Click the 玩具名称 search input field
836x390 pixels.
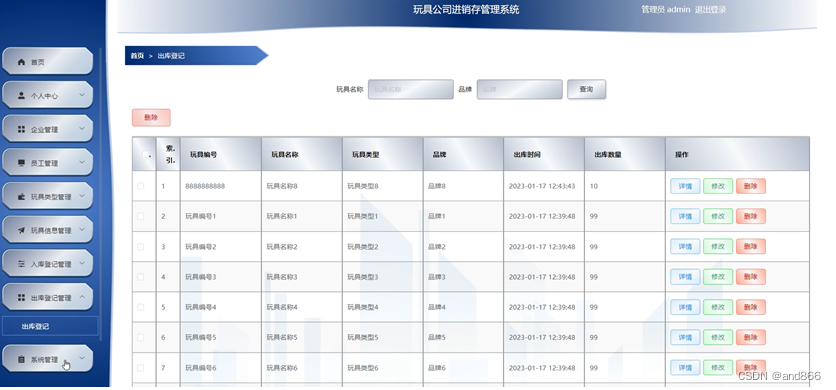[x=411, y=89]
